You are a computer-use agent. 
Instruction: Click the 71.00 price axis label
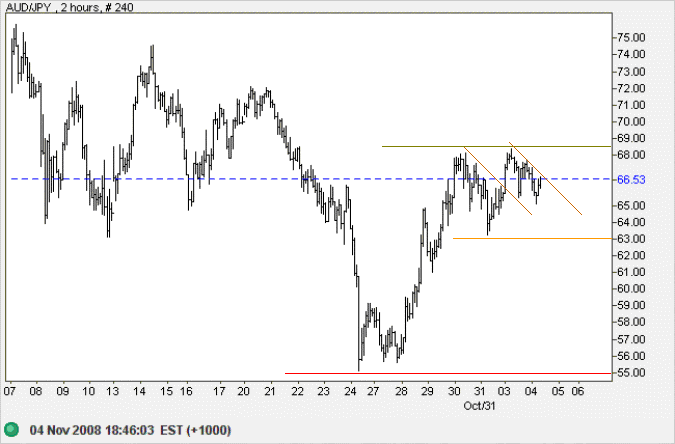(631, 105)
